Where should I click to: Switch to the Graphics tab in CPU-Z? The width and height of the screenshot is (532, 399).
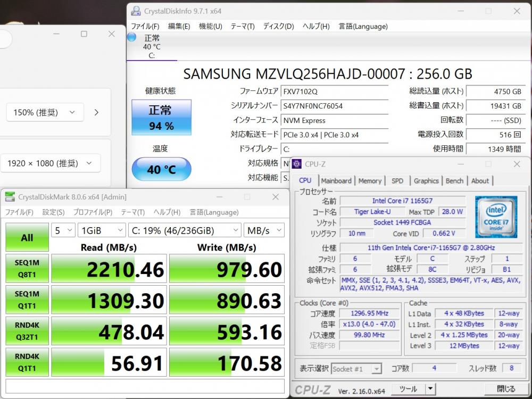click(x=426, y=181)
